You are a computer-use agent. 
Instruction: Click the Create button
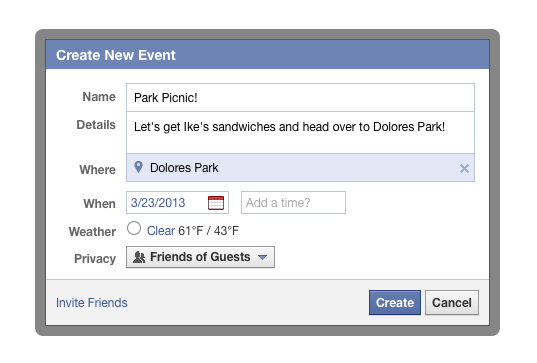point(395,303)
